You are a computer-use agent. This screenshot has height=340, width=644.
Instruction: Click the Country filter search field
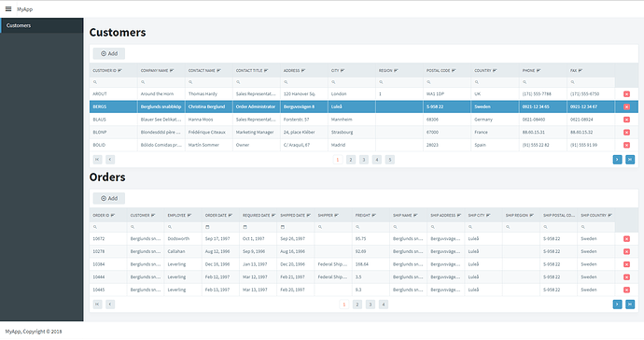coord(495,82)
